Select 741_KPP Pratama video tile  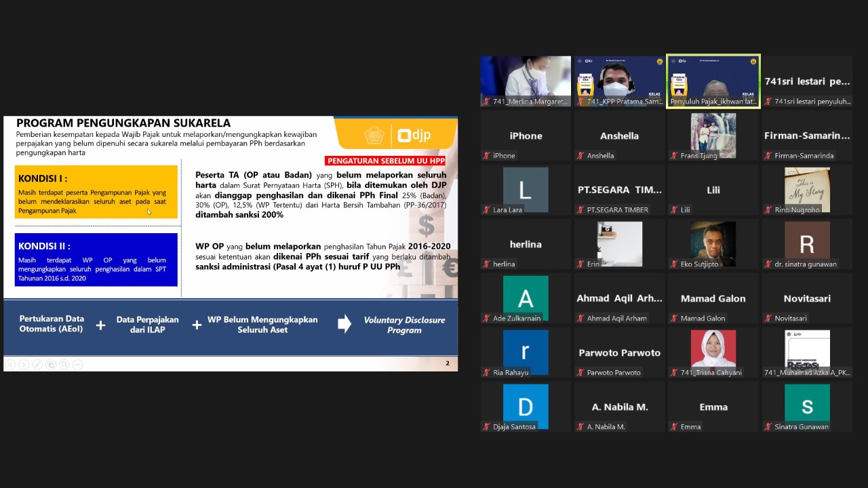(619, 81)
